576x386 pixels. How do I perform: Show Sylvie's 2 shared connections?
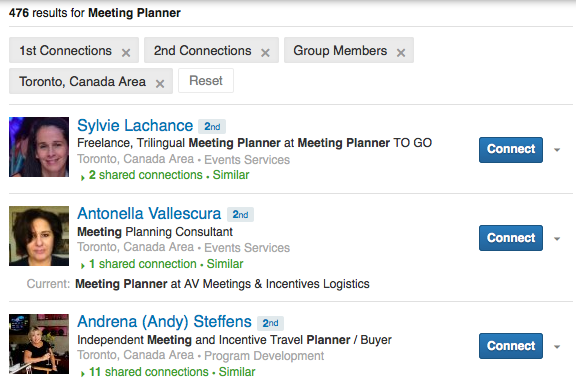tap(146, 175)
